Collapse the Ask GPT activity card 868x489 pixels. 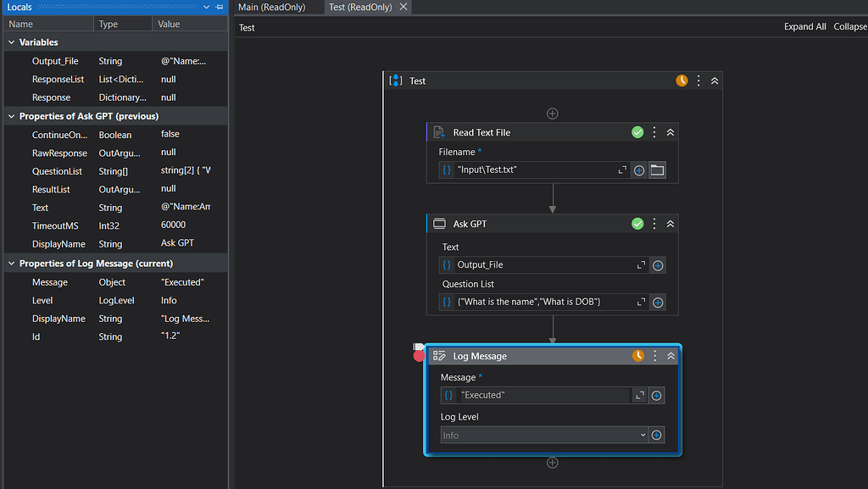670,224
